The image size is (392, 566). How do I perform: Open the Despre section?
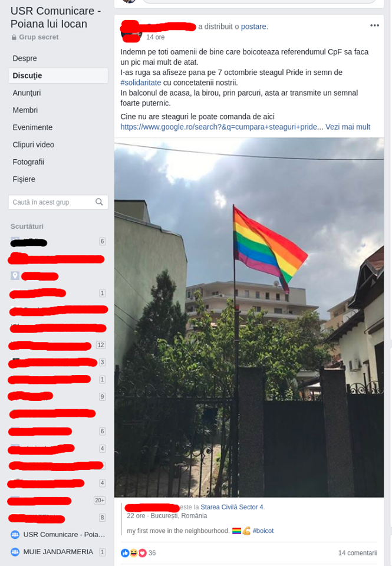(25, 58)
